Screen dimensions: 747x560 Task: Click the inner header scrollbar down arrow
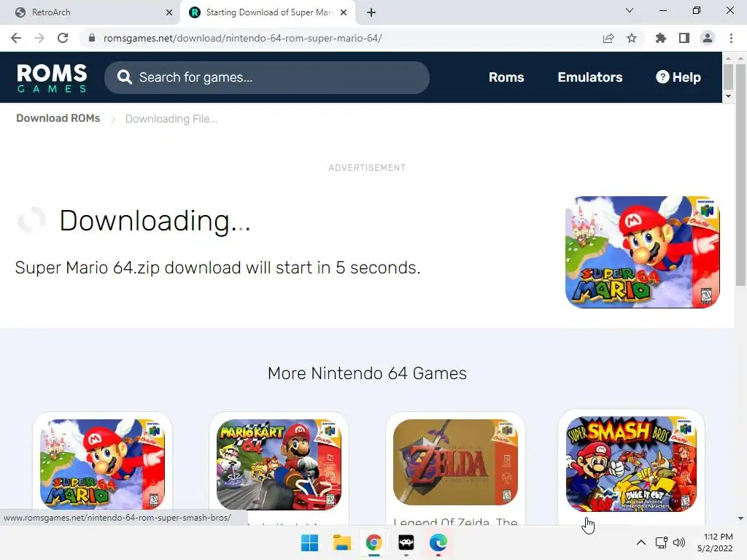click(728, 96)
